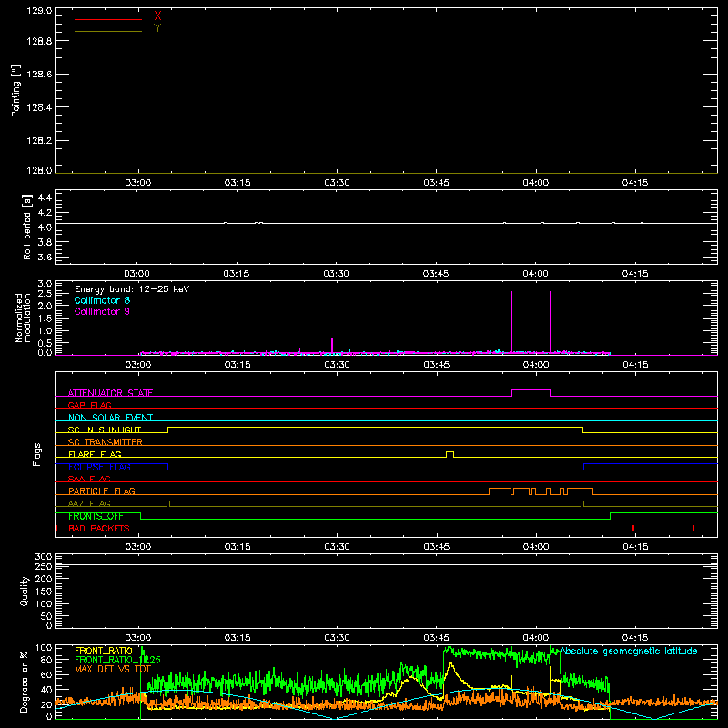The image size is (728, 728).
Task: Click the short magenta spike near 03:30
Action: (x=332, y=346)
